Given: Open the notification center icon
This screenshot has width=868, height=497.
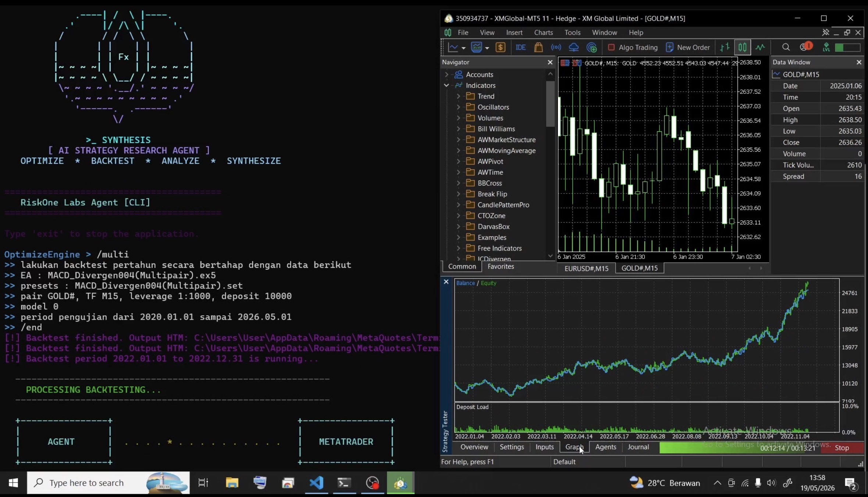Looking at the screenshot, I should pos(851,483).
